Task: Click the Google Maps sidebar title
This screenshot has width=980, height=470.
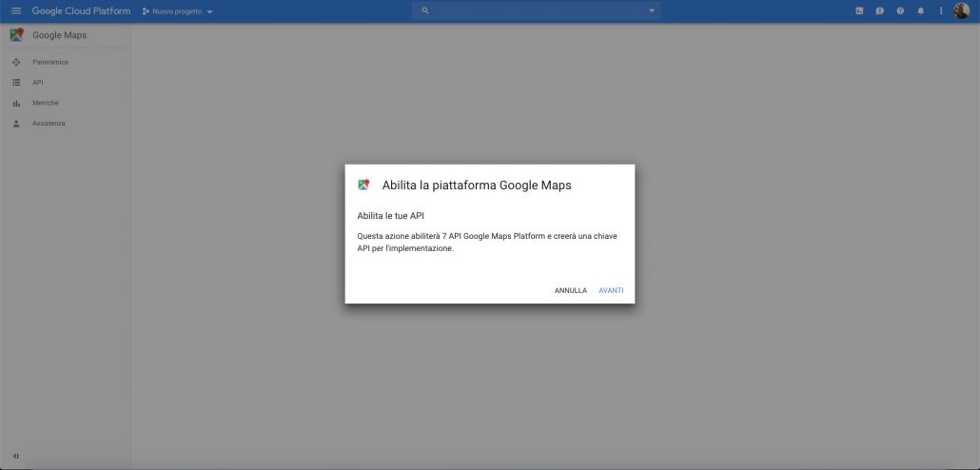Action: [x=59, y=35]
